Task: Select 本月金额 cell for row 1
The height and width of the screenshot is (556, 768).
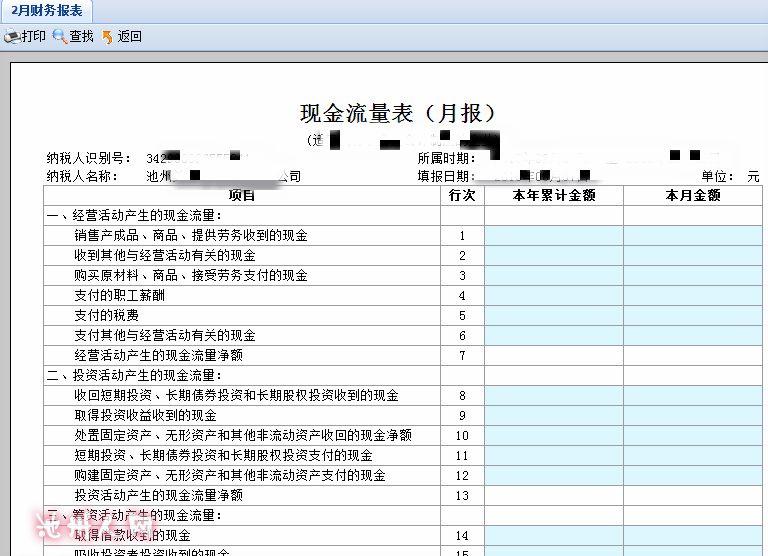Action: (693, 236)
